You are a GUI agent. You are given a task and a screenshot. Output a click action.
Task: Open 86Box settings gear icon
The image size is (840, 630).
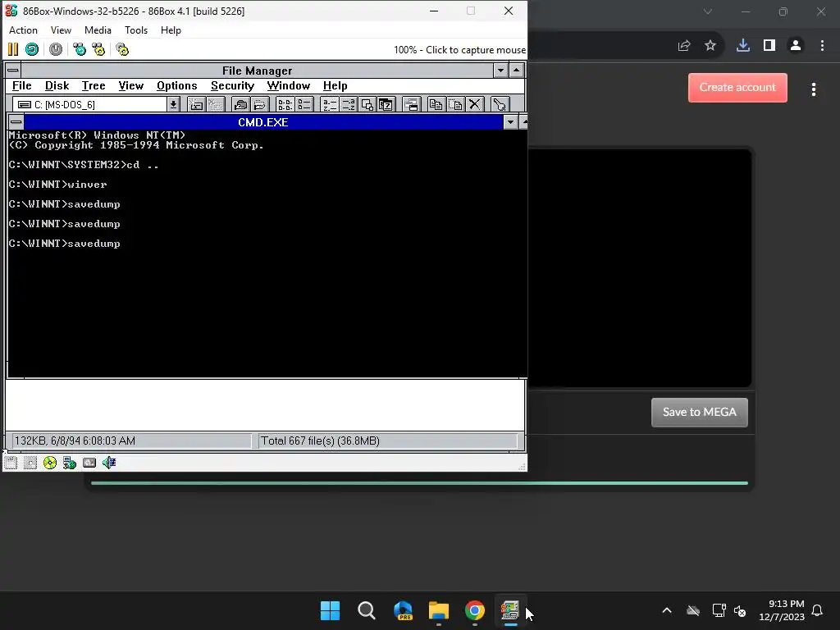tap(122, 50)
